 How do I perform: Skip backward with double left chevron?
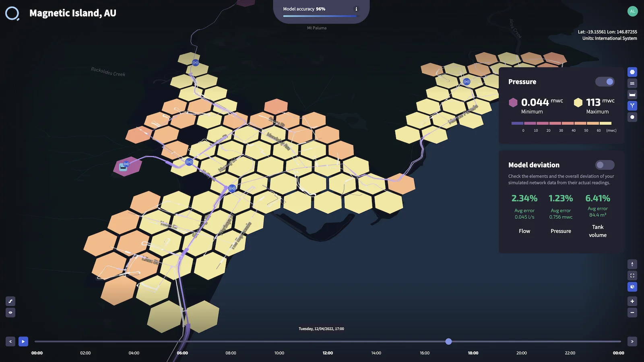tap(10, 341)
